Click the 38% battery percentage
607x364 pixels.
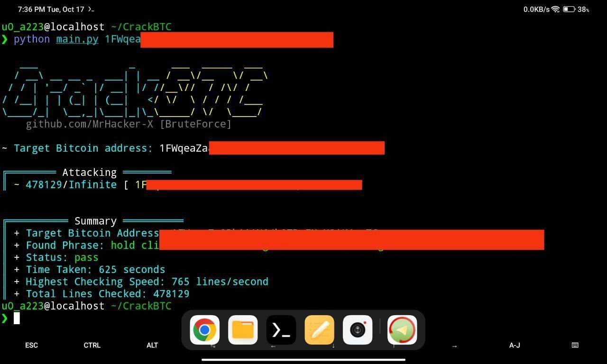coord(583,9)
